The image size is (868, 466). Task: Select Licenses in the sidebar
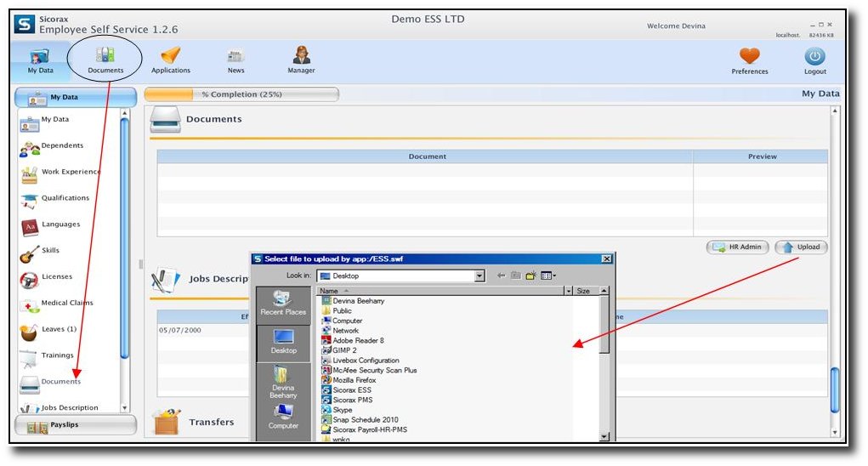pyautogui.click(x=56, y=277)
